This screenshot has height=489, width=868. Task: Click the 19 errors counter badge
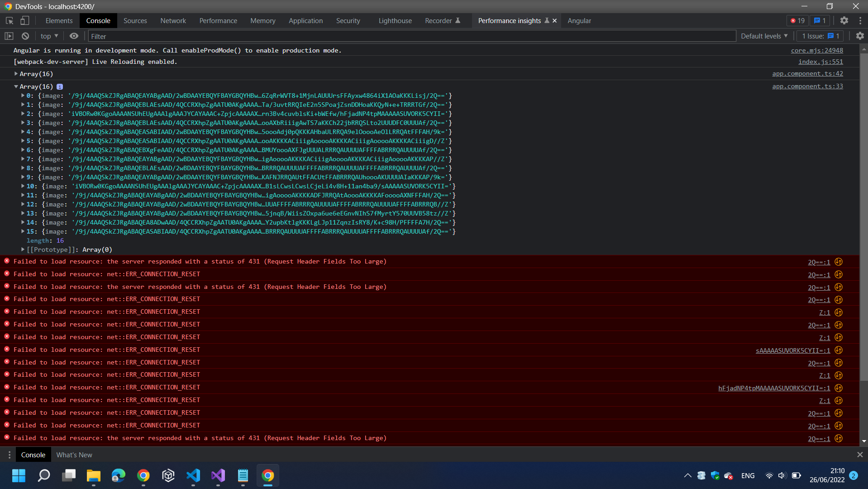click(797, 21)
